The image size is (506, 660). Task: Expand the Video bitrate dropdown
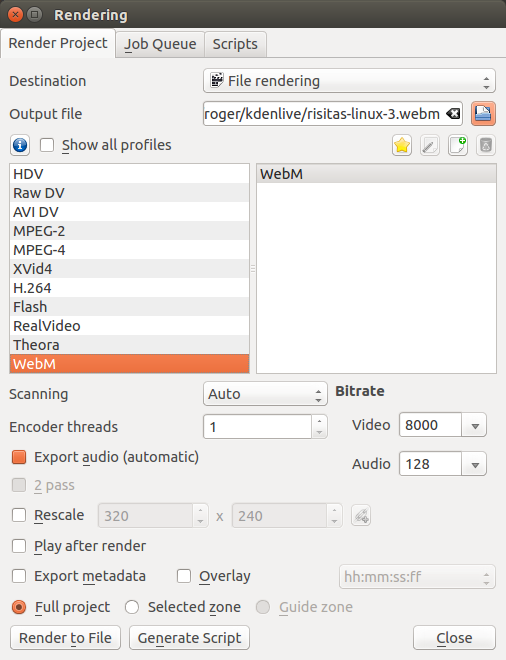pos(475,425)
